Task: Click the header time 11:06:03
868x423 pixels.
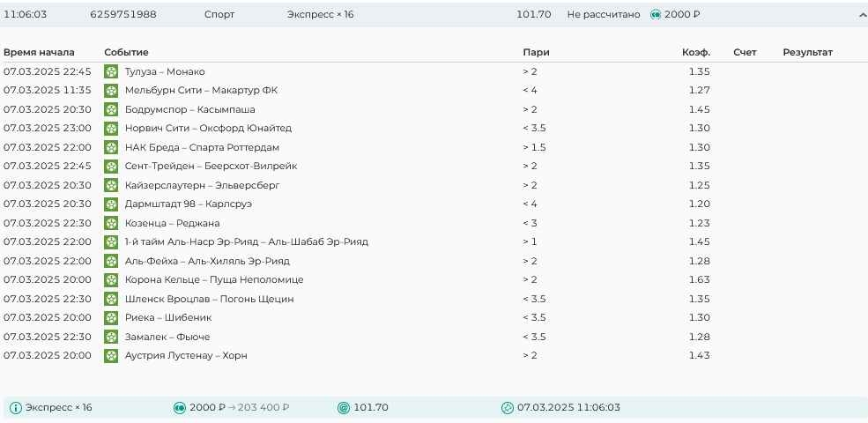Action: (25, 15)
